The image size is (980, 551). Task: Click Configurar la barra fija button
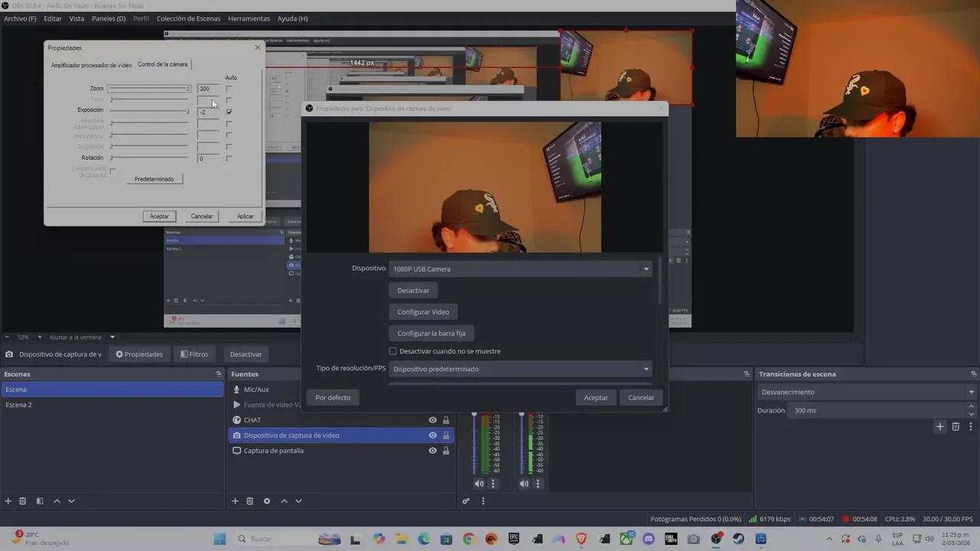(431, 334)
